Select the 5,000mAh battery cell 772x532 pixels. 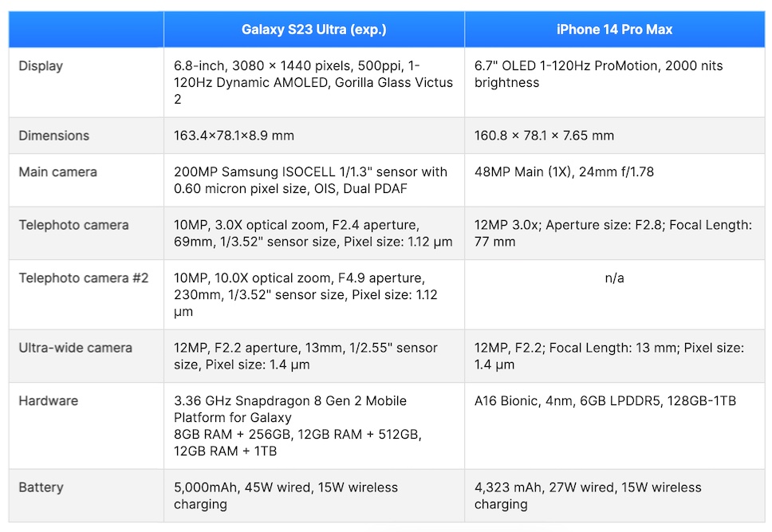click(286, 495)
